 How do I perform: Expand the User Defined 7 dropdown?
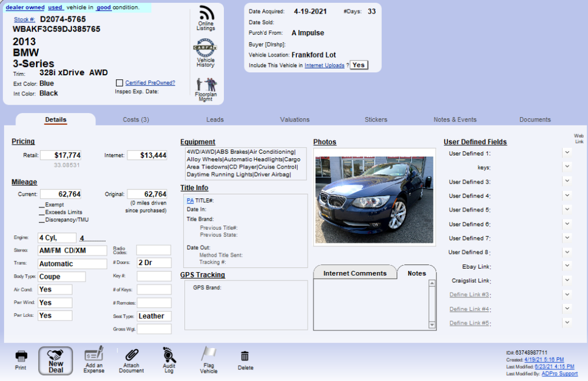pos(567,238)
